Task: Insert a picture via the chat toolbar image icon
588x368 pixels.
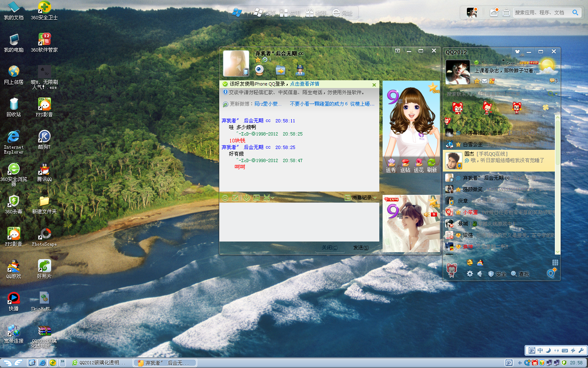Action: (257, 198)
